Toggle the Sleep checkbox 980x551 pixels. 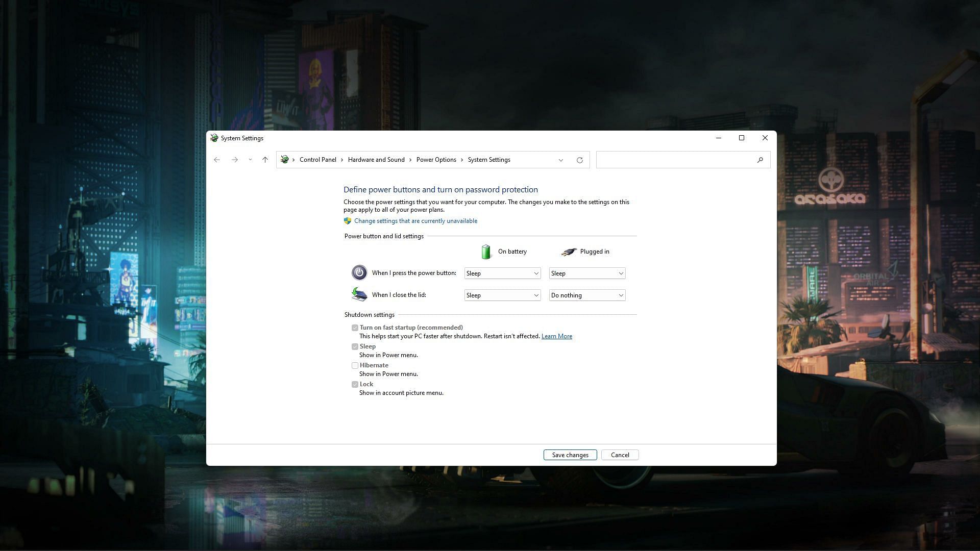pyautogui.click(x=355, y=346)
